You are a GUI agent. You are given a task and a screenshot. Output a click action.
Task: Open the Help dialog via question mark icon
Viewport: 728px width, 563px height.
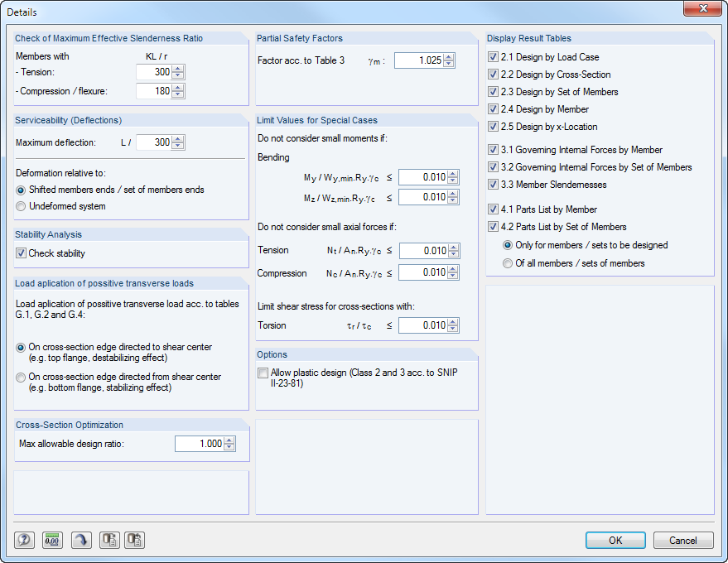pos(24,540)
